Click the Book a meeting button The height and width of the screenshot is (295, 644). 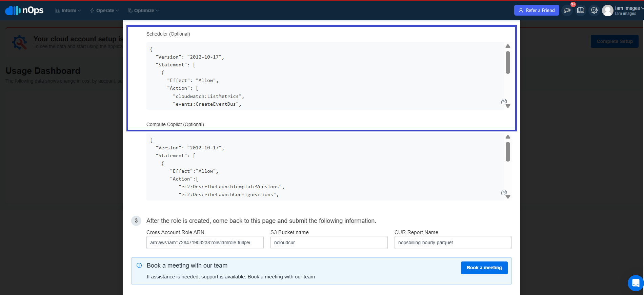tap(484, 268)
